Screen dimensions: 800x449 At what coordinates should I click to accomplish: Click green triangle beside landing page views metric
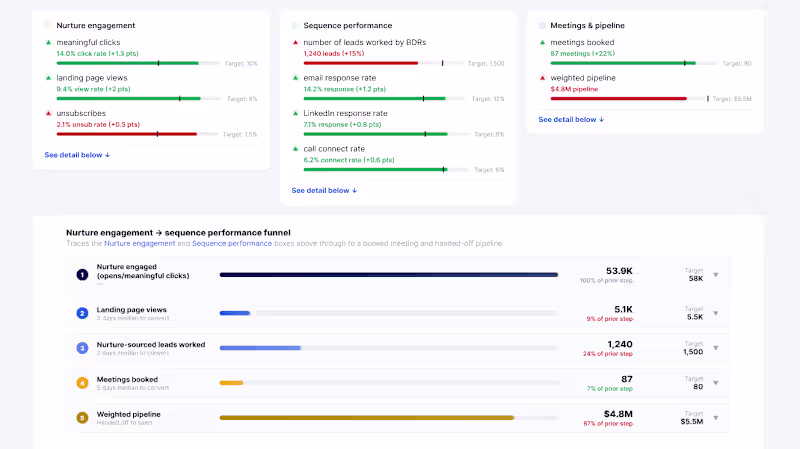click(x=48, y=78)
